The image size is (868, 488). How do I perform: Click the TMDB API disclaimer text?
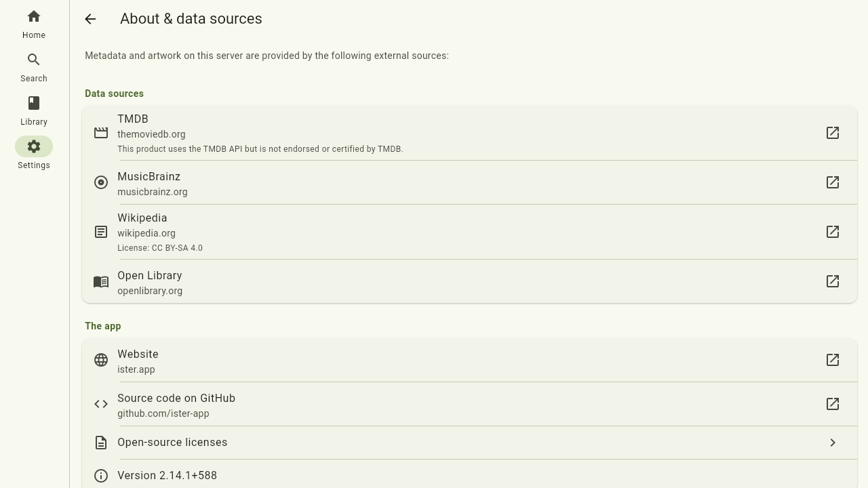coord(260,149)
